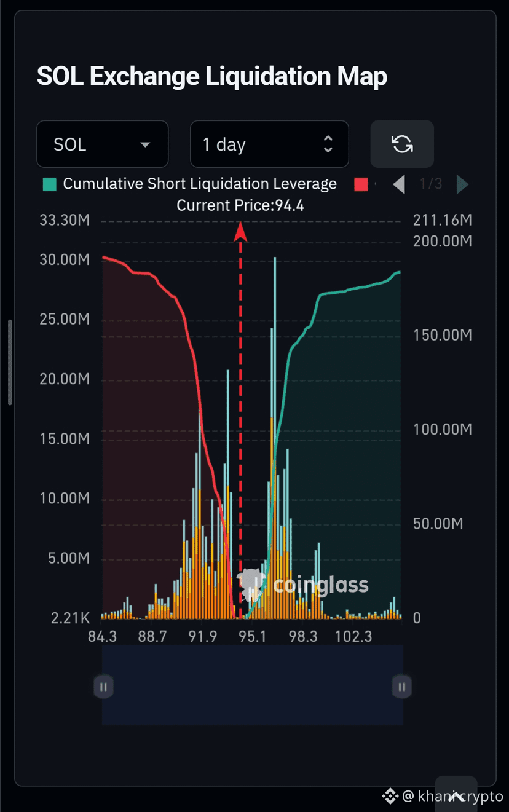509x812 pixels.
Task: Click the 98.3 price axis label
Action: click(303, 636)
